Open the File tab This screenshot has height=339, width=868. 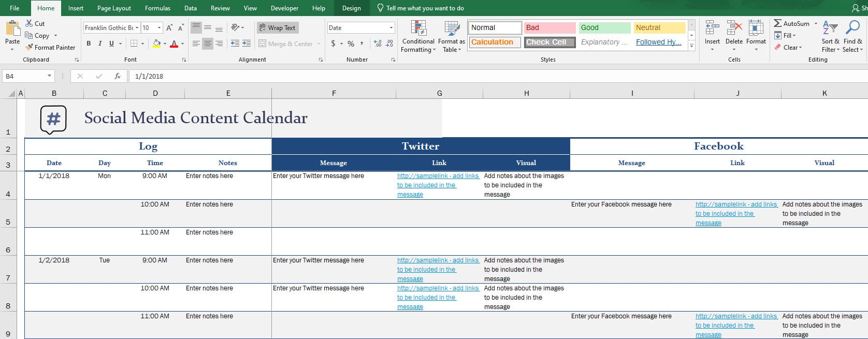coord(15,8)
